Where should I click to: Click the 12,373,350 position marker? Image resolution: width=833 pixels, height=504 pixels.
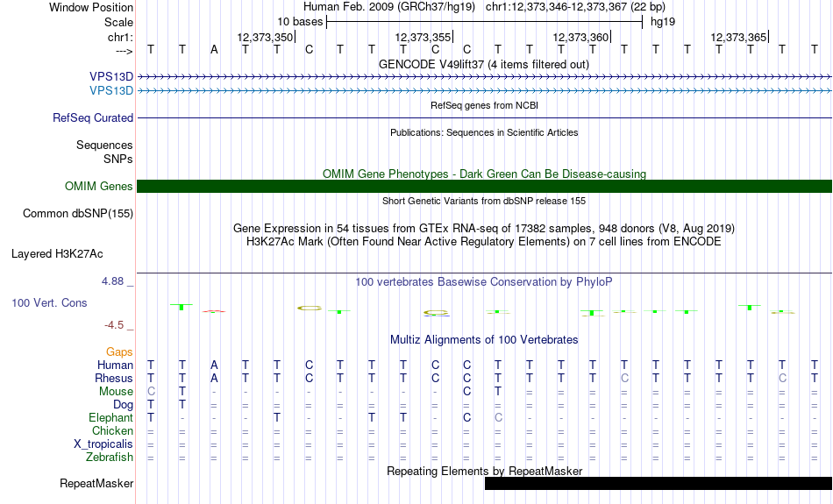tap(265, 37)
